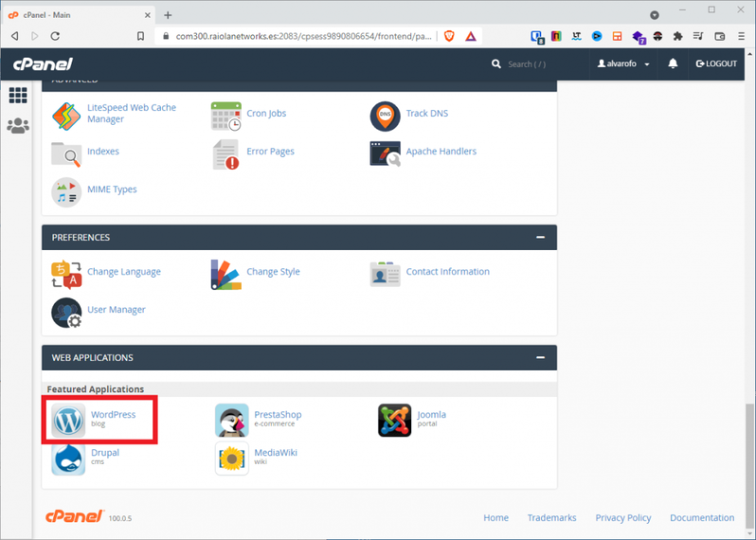Open the sidebar grid home icon

[18, 96]
